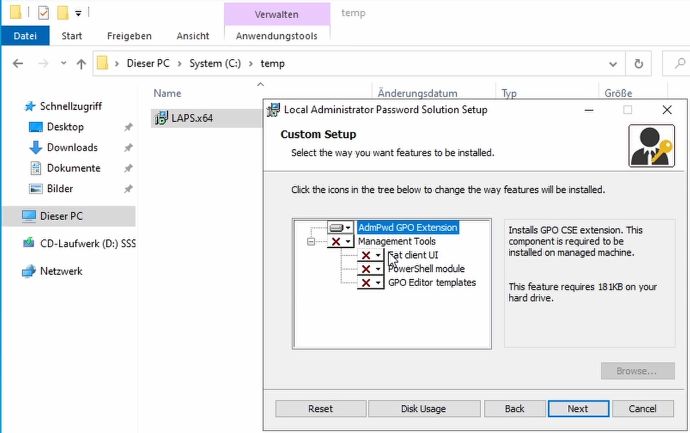The height and width of the screenshot is (433, 690).
Task: Go up one folder level
Action: (x=81, y=64)
